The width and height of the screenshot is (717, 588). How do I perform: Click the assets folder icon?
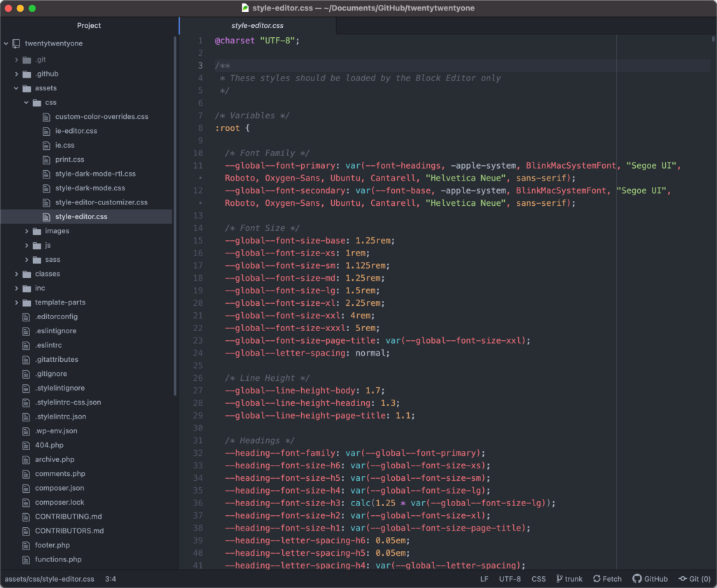27,88
